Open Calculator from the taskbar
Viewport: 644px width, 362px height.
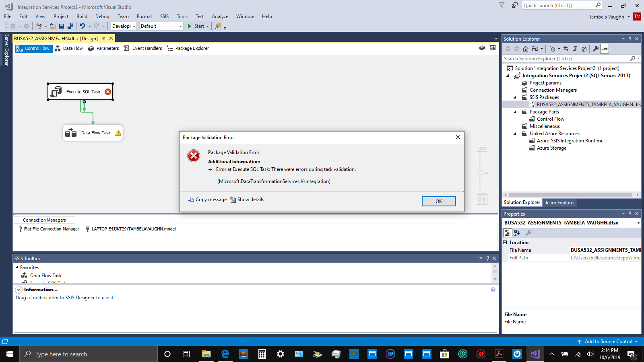pyautogui.click(x=262, y=354)
